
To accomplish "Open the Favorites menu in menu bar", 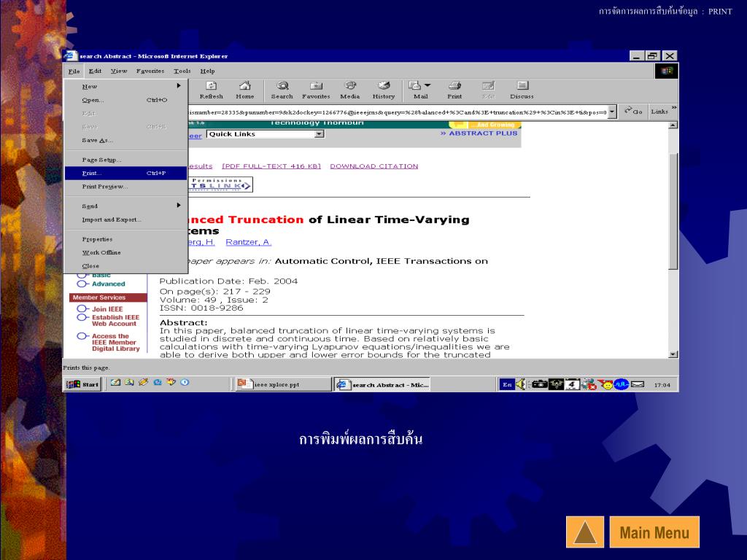I will click(150, 71).
